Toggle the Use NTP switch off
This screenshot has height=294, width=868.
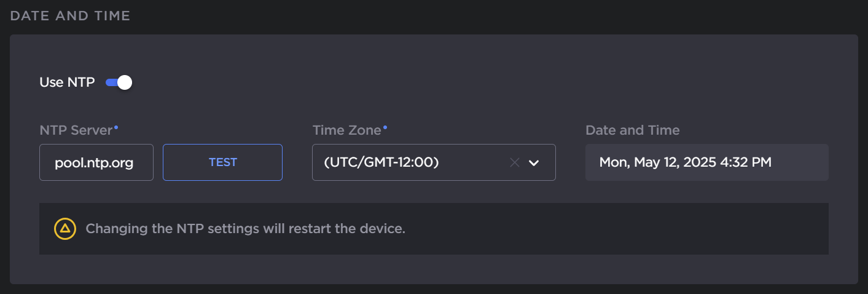pos(119,82)
